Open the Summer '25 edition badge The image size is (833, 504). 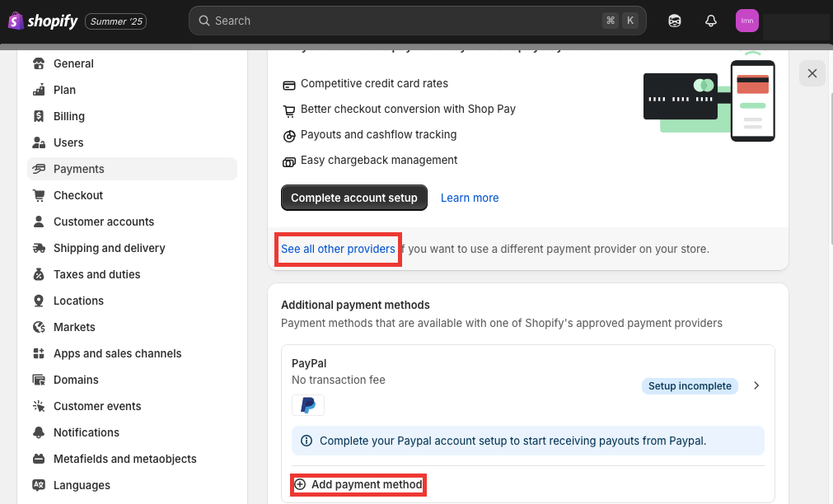click(x=116, y=21)
